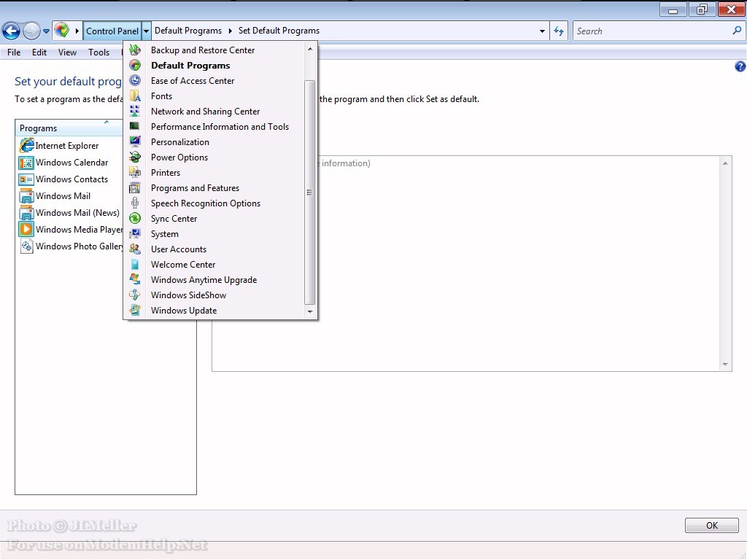Select Internet Explorer in programs list
Screen dimensions: 747x560
point(67,146)
